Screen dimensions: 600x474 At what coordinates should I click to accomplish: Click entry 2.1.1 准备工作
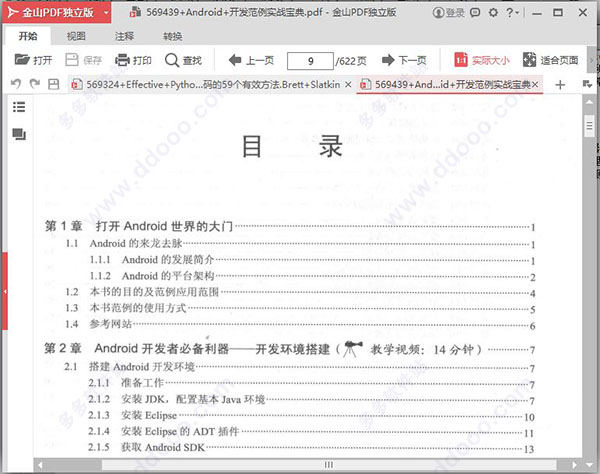click(x=311, y=383)
